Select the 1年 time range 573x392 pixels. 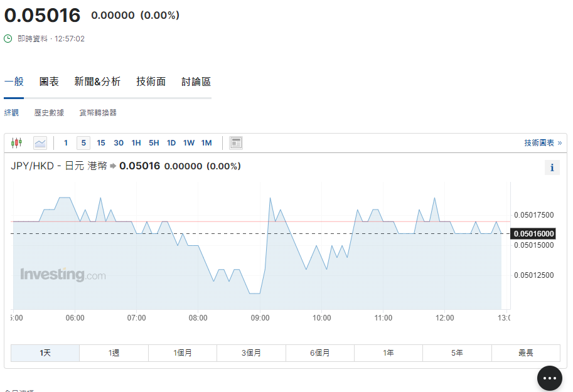coord(388,353)
